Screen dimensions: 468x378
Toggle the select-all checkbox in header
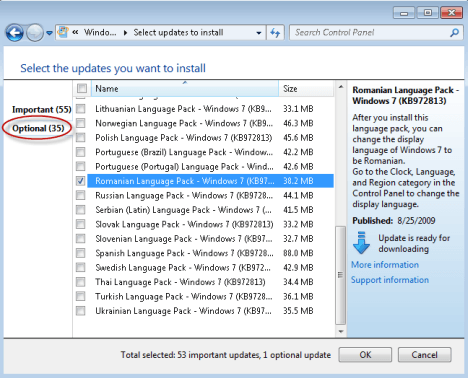tap(82, 88)
